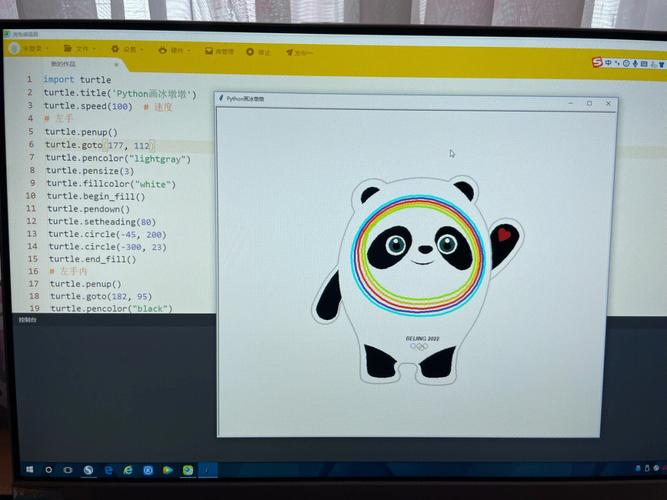667x500 pixels.
Task: Open the Windows Start menu
Action: pyautogui.click(x=29, y=469)
